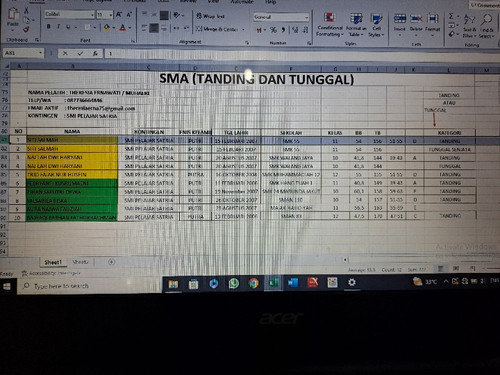This screenshot has height=375, width=500.
Task: Open the font size combo box
Action: pyautogui.click(x=104, y=15)
